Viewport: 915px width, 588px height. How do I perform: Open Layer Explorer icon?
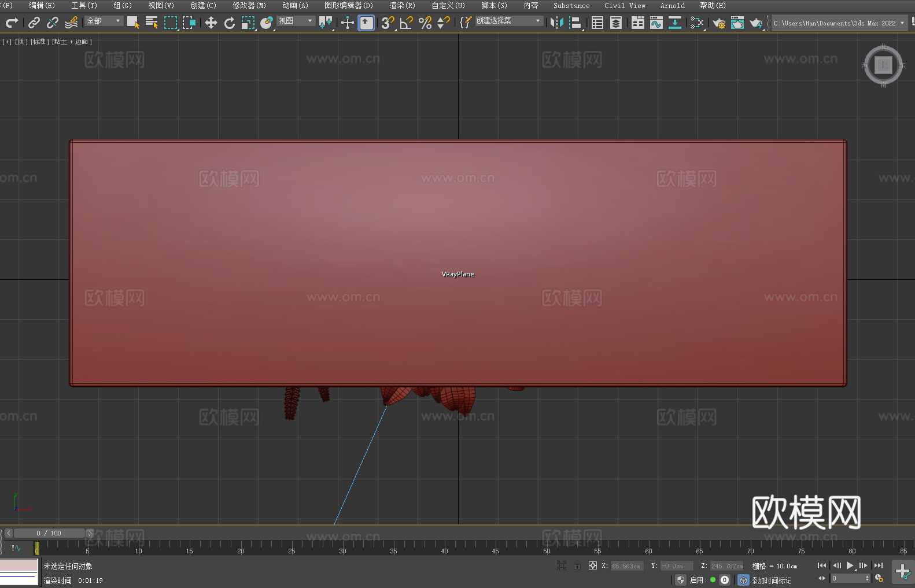coord(616,23)
